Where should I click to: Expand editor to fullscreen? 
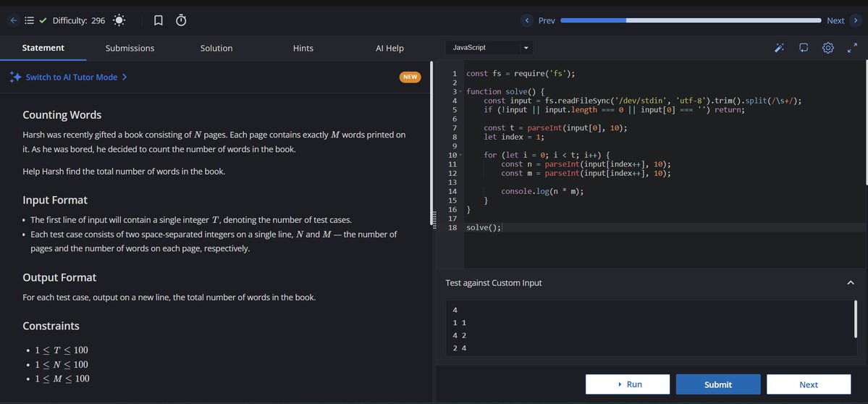click(853, 49)
